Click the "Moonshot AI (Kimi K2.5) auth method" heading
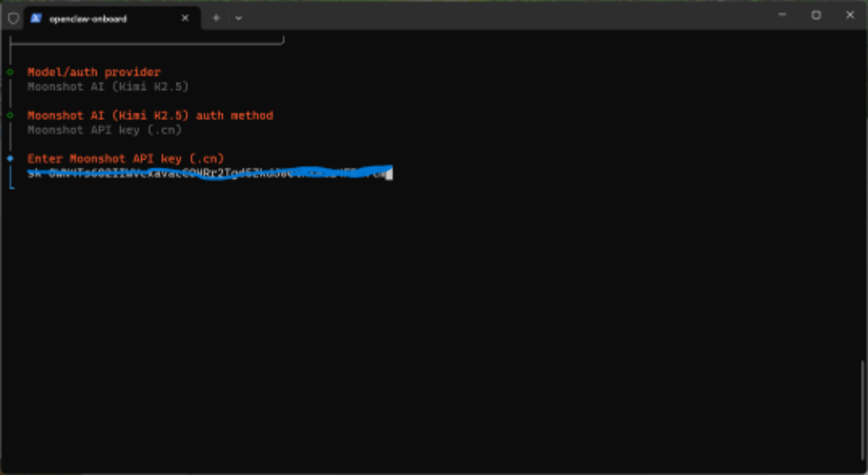 150,115
